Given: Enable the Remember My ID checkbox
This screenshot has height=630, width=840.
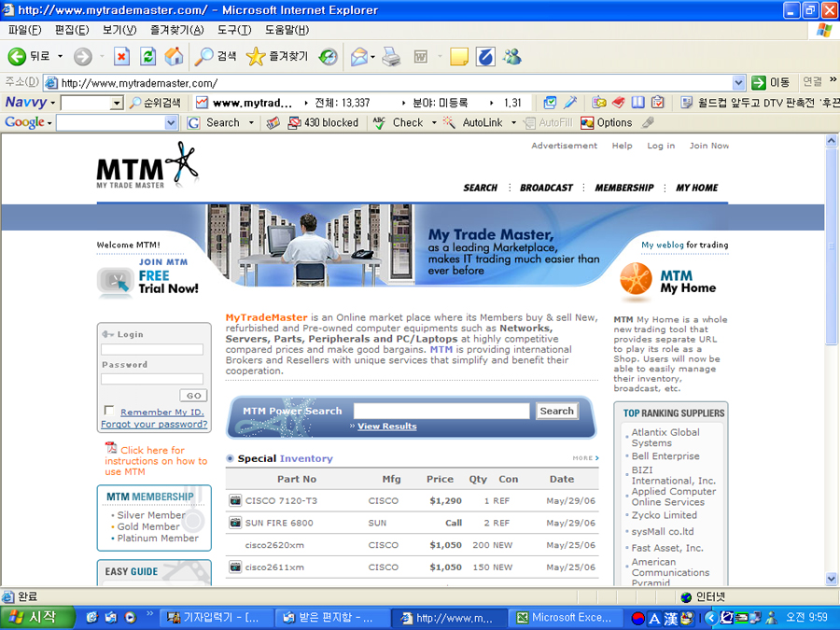Looking at the screenshot, I should (109, 411).
